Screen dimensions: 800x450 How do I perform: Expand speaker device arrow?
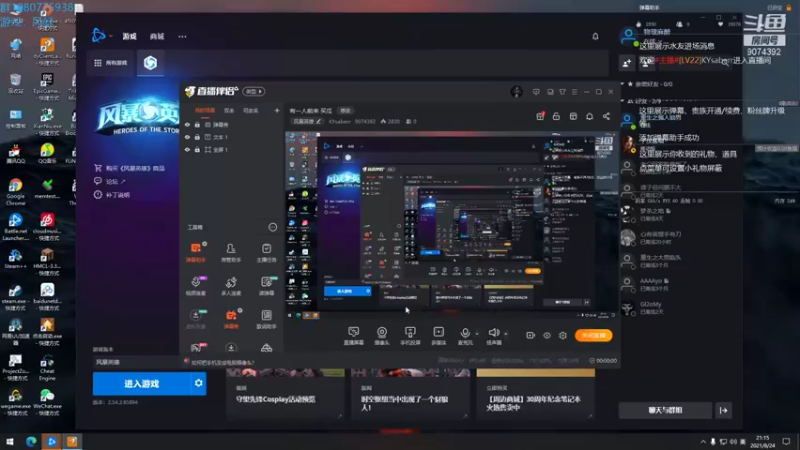[x=506, y=334]
